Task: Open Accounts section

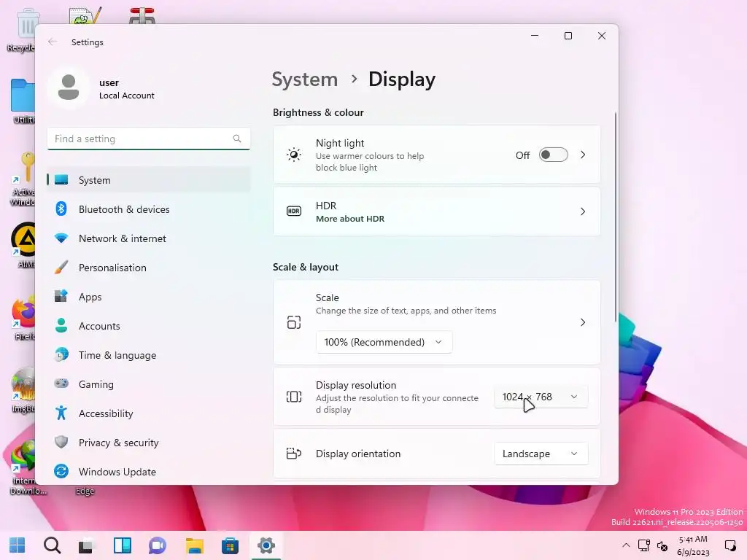Action: pos(149,326)
